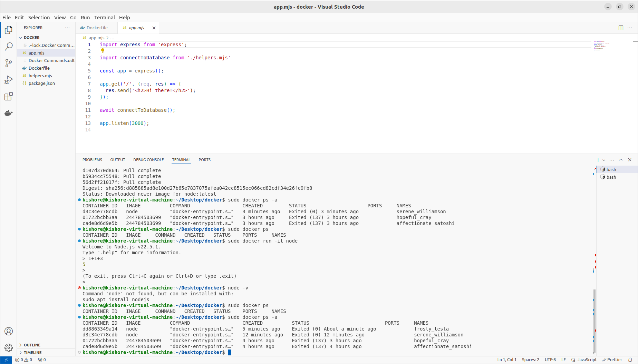Expand the OUTLINE section
The height and width of the screenshot is (364, 638).
pyautogui.click(x=32, y=345)
